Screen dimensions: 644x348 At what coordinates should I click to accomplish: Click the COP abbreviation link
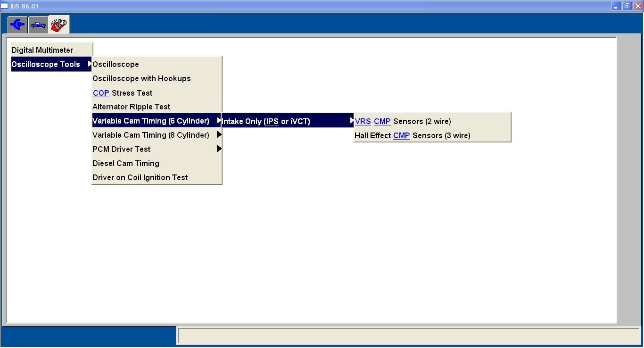(x=101, y=93)
